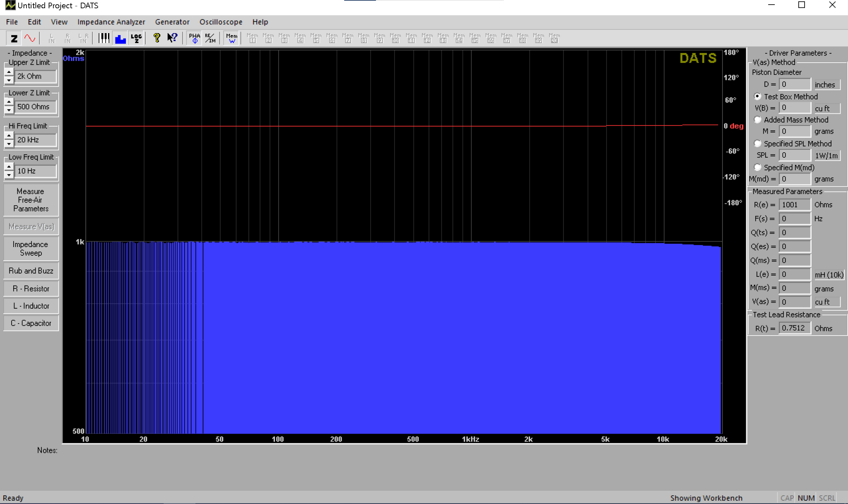Switch to the sine wave generator icon
This screenshot has width=848, height=504.
(30, 38)
